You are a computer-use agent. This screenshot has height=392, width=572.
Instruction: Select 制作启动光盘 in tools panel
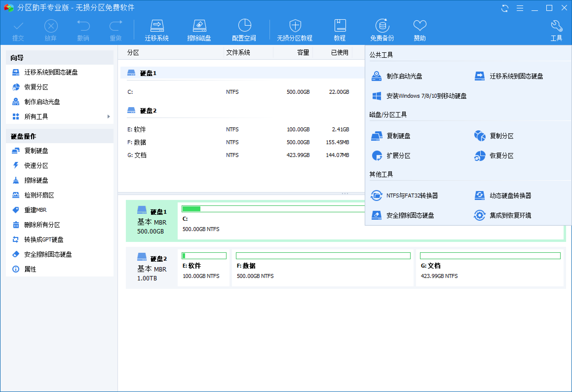click(397, 76)
